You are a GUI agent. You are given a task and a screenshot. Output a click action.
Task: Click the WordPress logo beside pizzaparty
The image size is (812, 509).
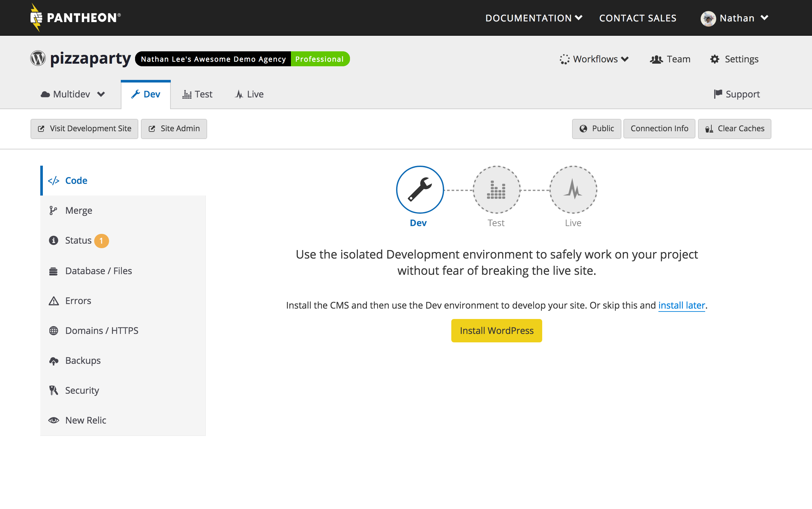tap(38, 58)
